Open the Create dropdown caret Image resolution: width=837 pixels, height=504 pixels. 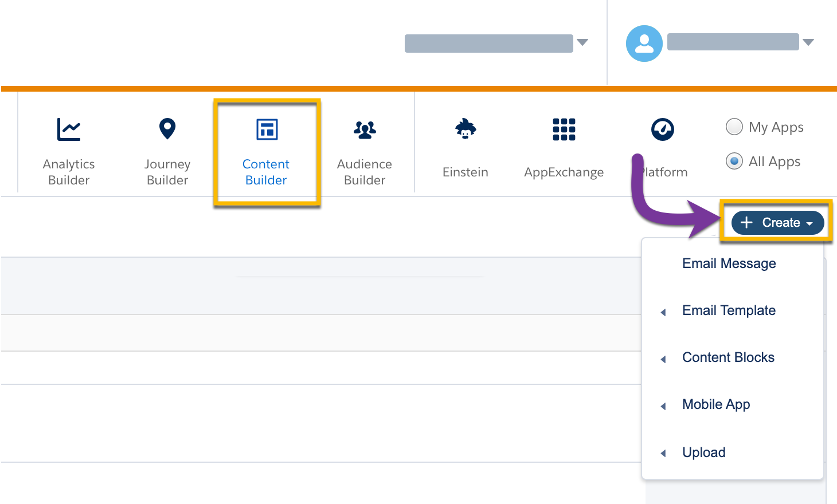tap(809, 224)
